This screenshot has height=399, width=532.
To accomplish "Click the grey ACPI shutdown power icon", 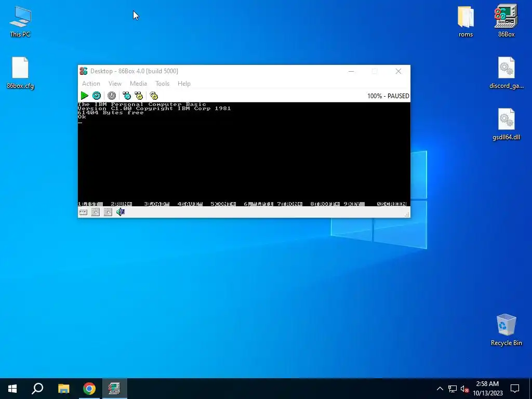I will click(112, 96).
